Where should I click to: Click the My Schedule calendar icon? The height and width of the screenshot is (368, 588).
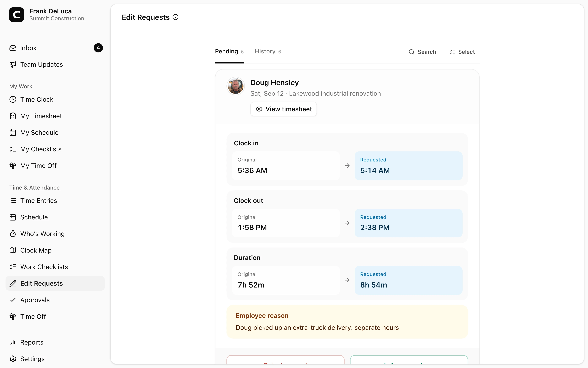point(13,133)
